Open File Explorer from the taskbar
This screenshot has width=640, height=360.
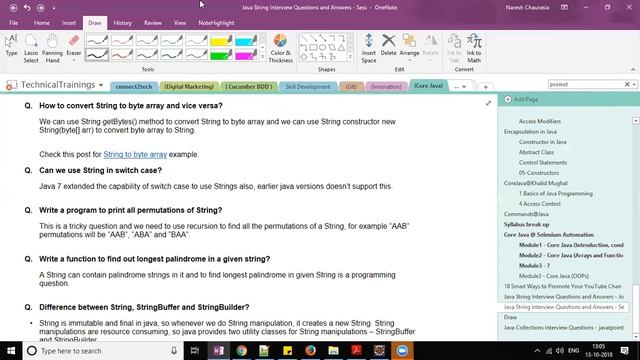333,351
